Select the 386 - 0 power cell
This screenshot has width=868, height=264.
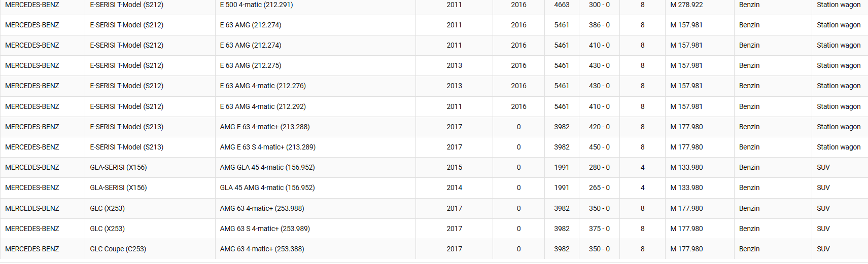(x=599, y=25)
